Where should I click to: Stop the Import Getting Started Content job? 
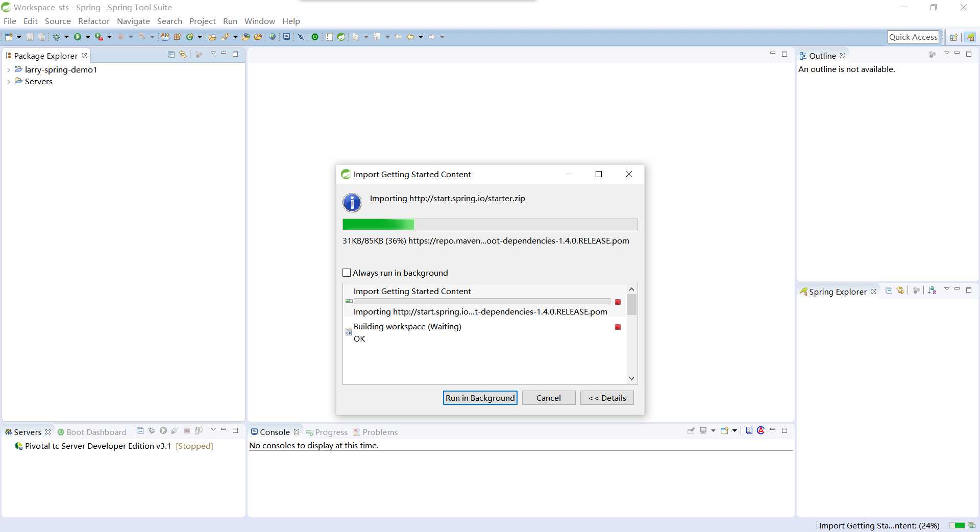tap(618, 302)
